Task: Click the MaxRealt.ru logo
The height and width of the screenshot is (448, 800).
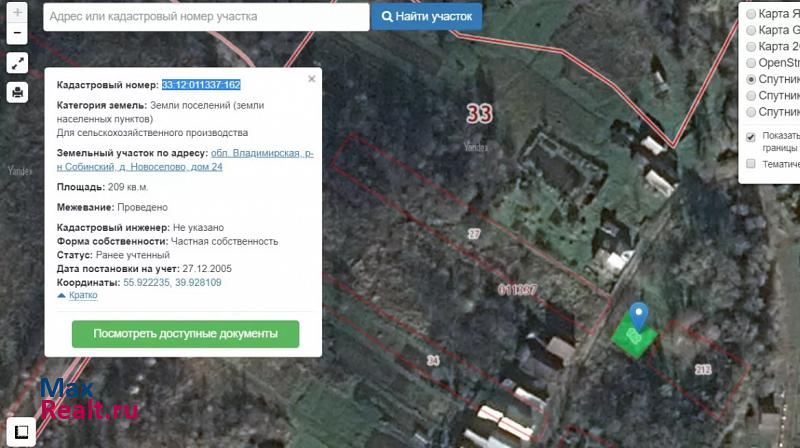Action: pyautogui.click(x=88, y=400)
